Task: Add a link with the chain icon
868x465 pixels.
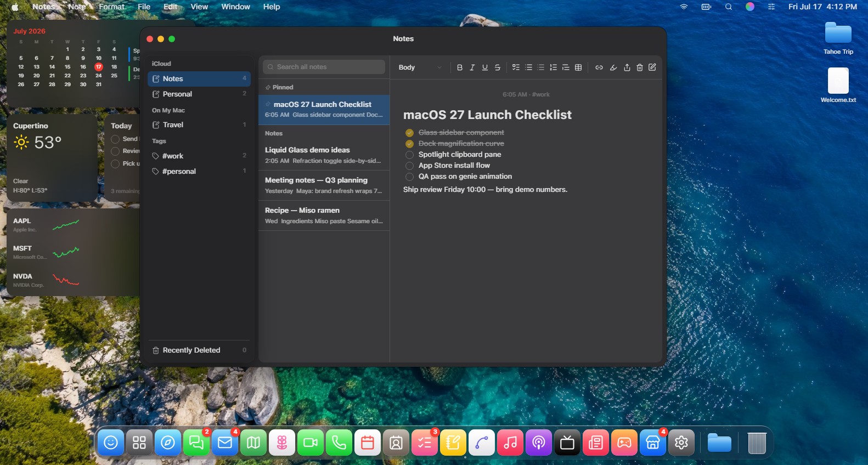Action: tap(599, 67)
